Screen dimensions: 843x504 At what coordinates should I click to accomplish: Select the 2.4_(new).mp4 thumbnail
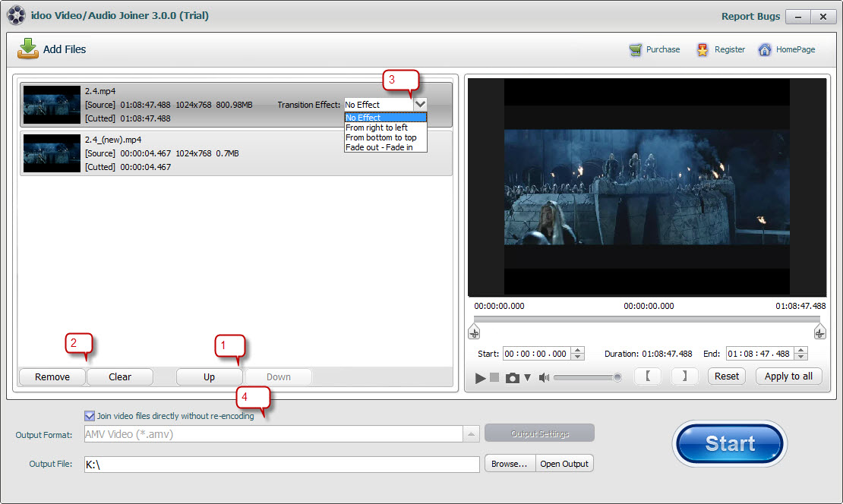pos(52,153)
